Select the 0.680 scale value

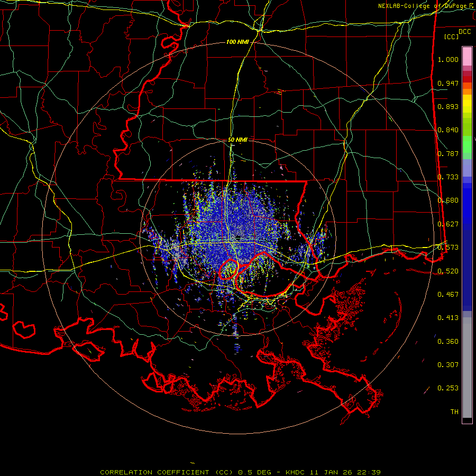448,200
